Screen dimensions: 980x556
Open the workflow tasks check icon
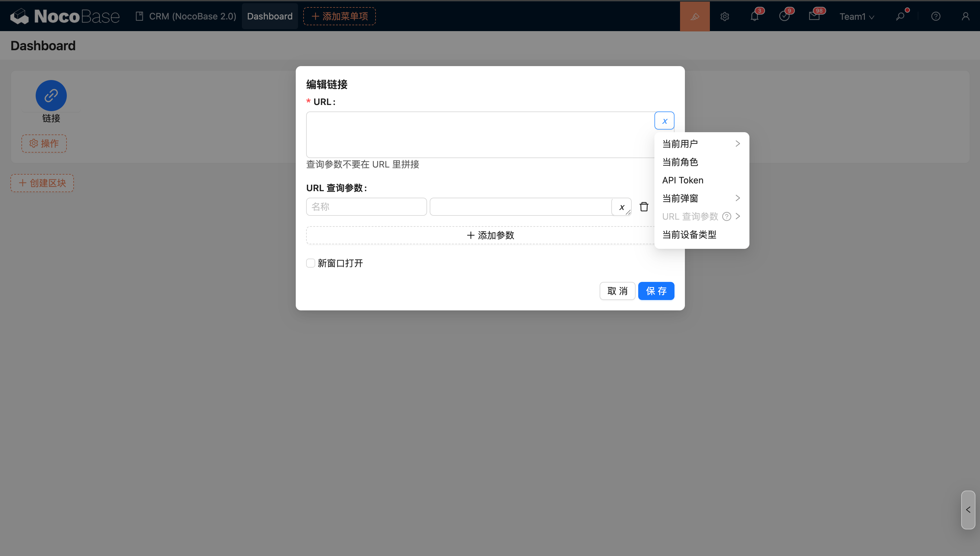pos(784,17)
